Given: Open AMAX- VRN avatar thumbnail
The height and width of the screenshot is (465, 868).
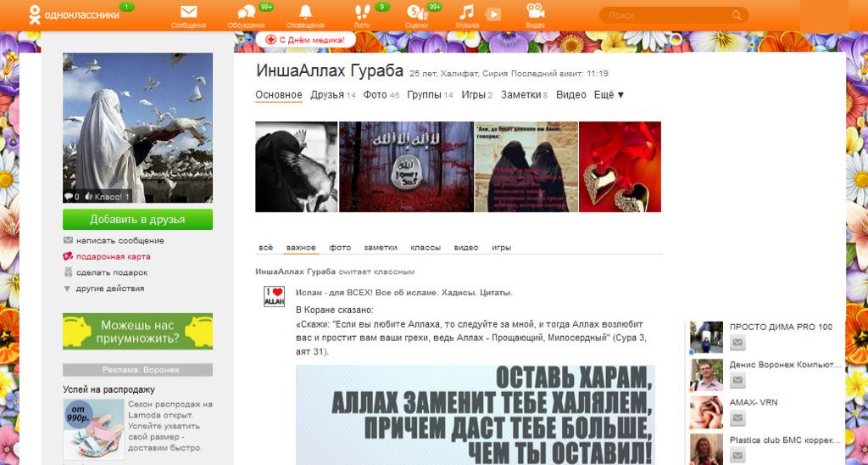Looking at the screenshot, I should pyautogui.click(x=706, y=412).
